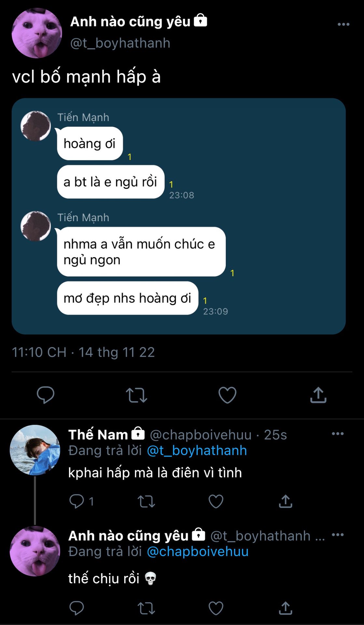Open reply thread on Thế Nam's comment
The height and width of the screenshot is (625, 364).
[77, 501]
